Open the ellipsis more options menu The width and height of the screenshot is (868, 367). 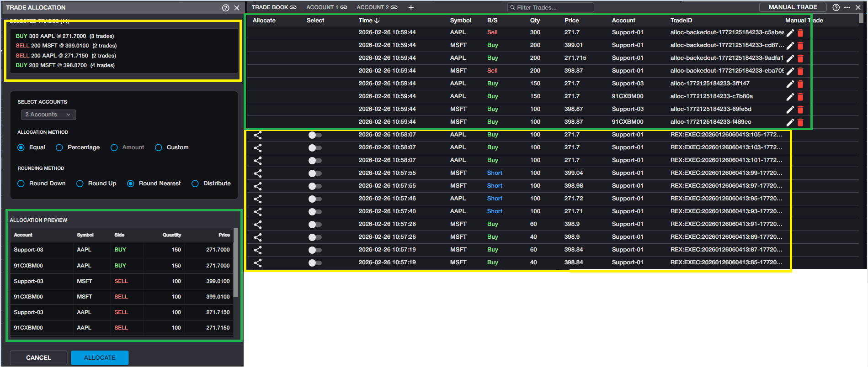point(847,7)
